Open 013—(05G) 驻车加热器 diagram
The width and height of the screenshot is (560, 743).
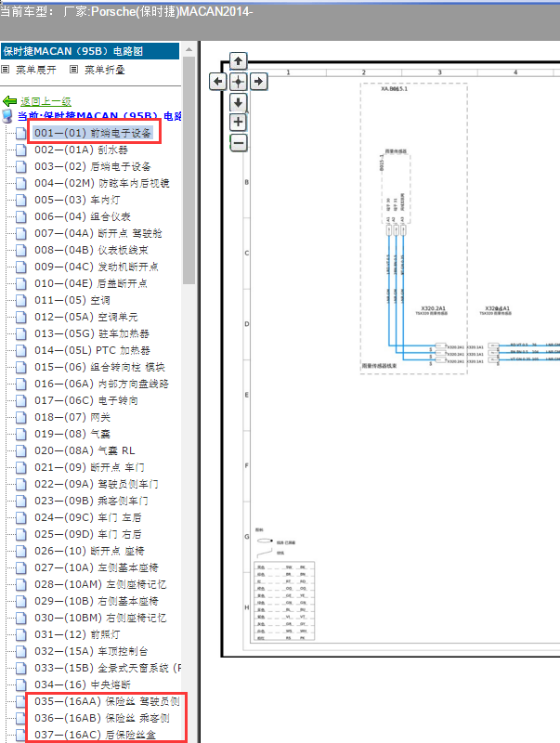click(92, 333)
